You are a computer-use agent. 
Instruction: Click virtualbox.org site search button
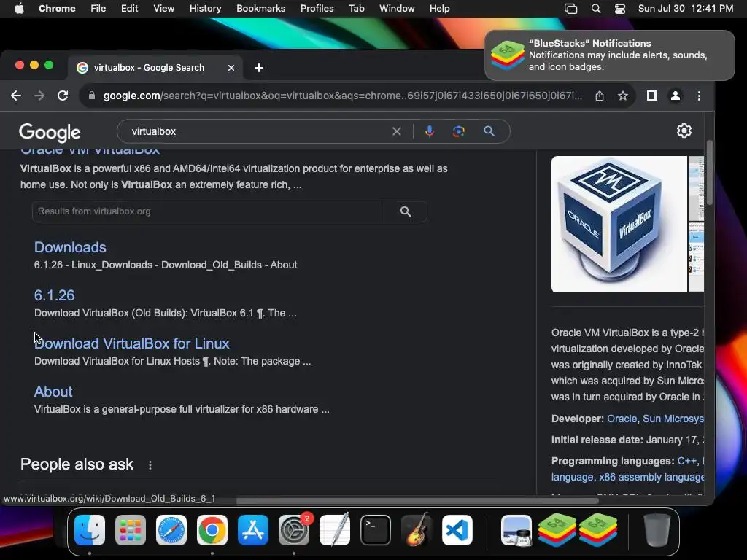pos(406,211)
